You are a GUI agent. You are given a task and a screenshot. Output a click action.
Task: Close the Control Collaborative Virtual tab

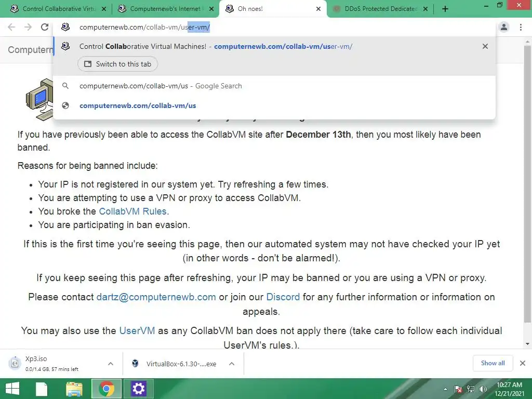[x=104, y=9]
